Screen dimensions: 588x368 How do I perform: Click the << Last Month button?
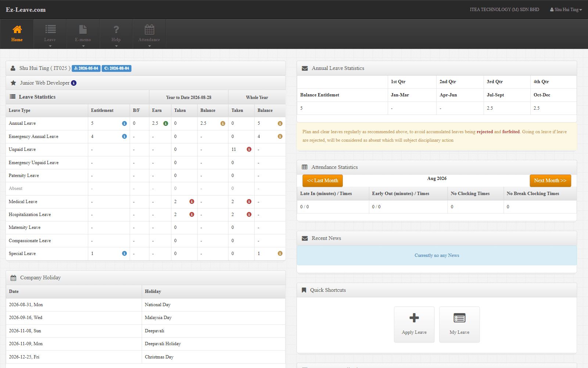coord(323,181)
